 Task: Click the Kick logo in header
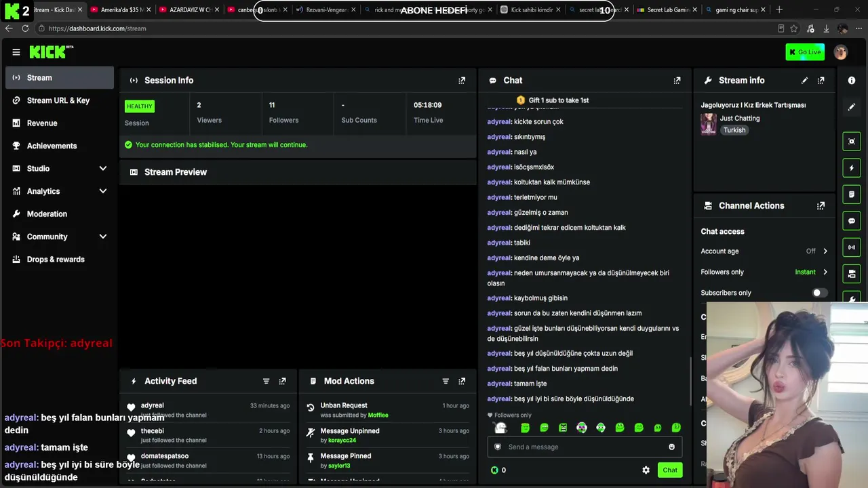click(x=52, y=52)
